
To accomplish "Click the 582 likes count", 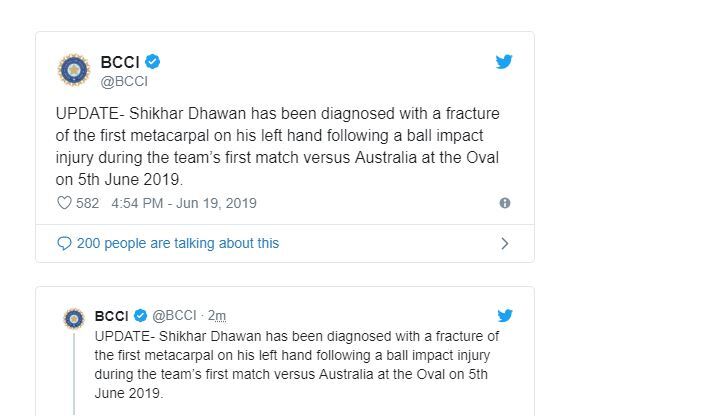I will [x=87, y=203].
